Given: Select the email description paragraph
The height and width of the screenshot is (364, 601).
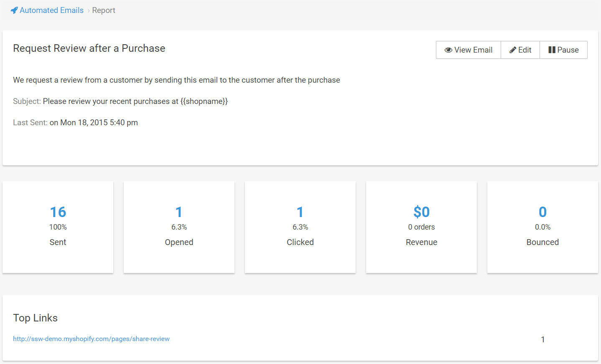Looking at the screenshot, I should (176, 80).
